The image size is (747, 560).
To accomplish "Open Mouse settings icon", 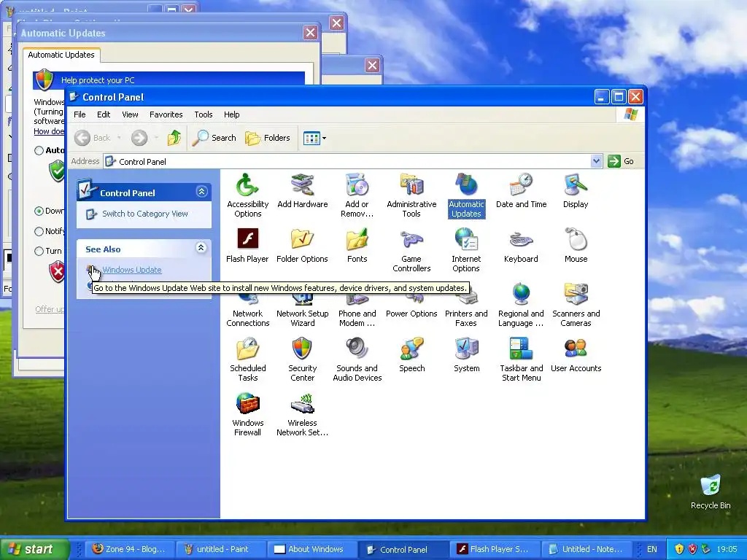I will coord(576,239).
